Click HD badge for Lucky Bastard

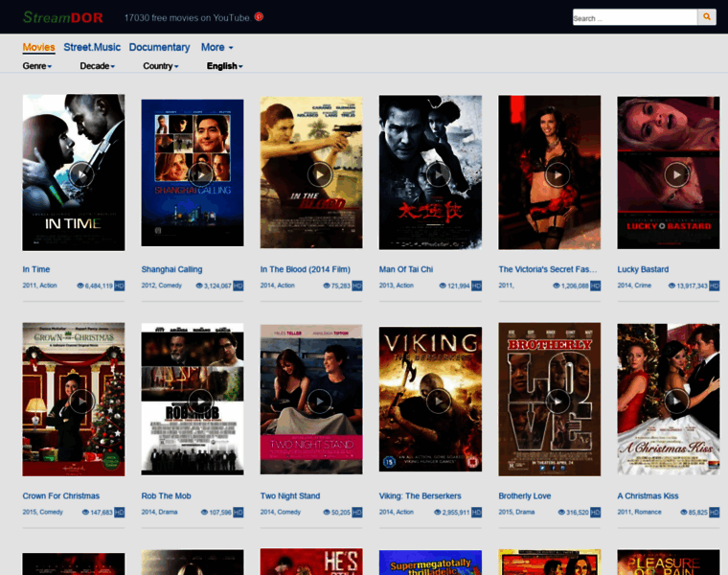coord(715,286)
